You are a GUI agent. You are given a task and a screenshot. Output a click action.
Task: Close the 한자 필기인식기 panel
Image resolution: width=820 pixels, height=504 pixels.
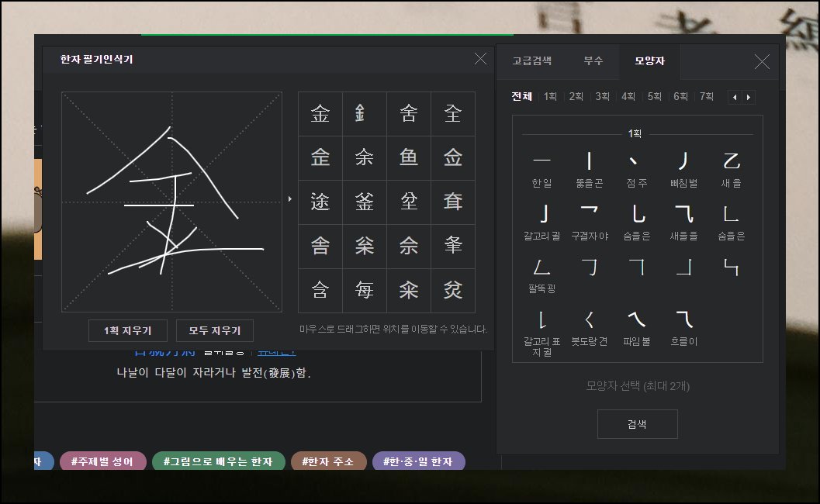pos(480,59)
